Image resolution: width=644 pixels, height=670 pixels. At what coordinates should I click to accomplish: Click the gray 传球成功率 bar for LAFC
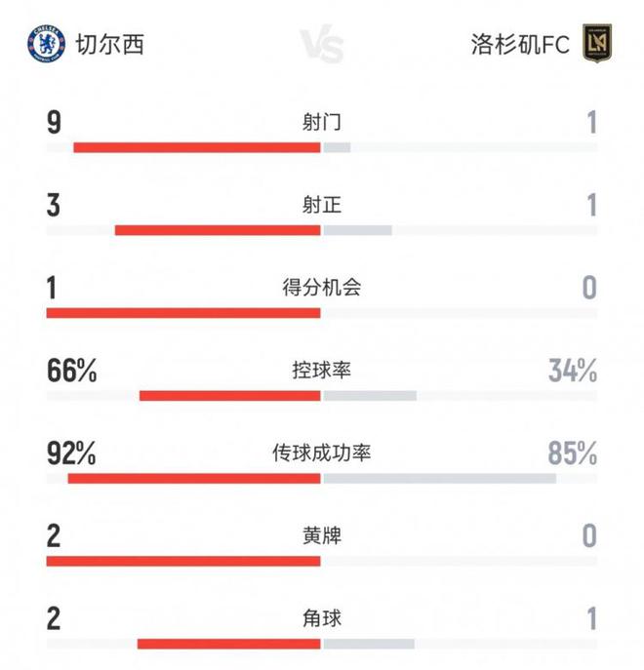click(440, 479)
